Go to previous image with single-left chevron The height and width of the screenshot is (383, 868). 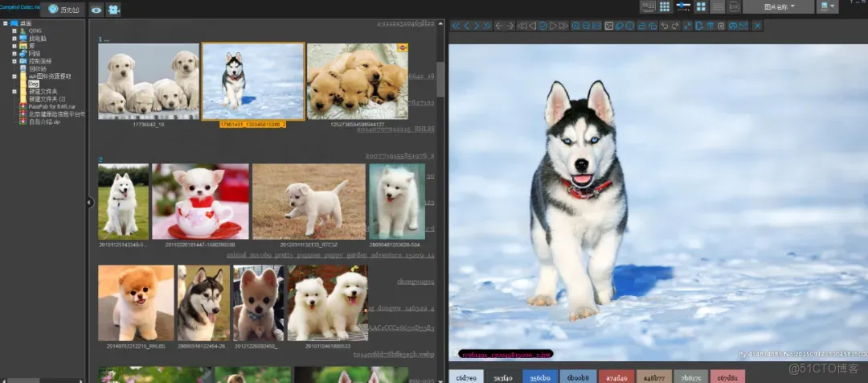[x=467, y=26]
